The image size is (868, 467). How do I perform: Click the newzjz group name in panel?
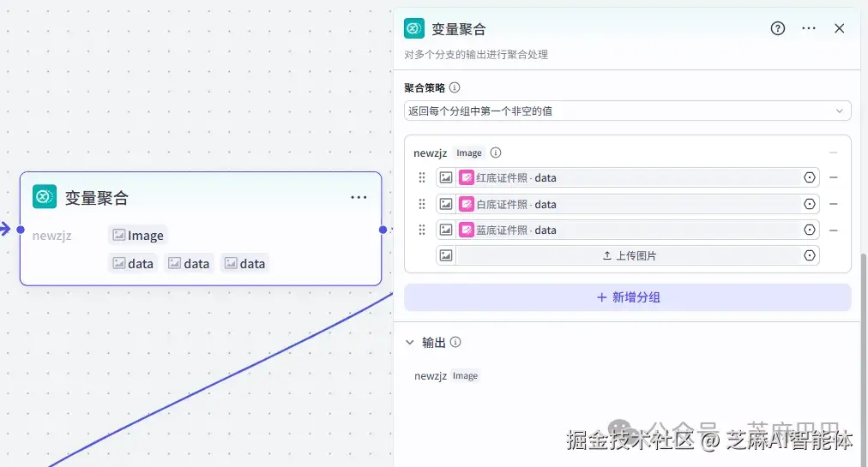coord(430,153)
